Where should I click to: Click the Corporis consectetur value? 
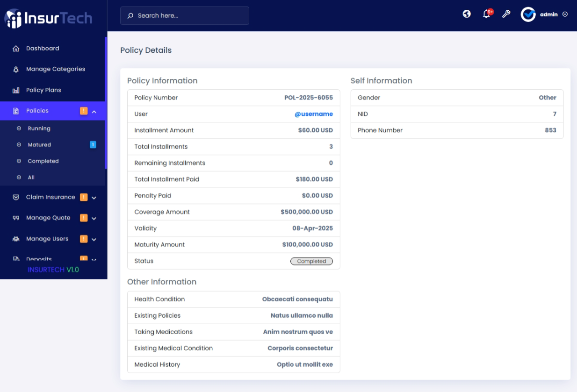click(x=300, y=348)
